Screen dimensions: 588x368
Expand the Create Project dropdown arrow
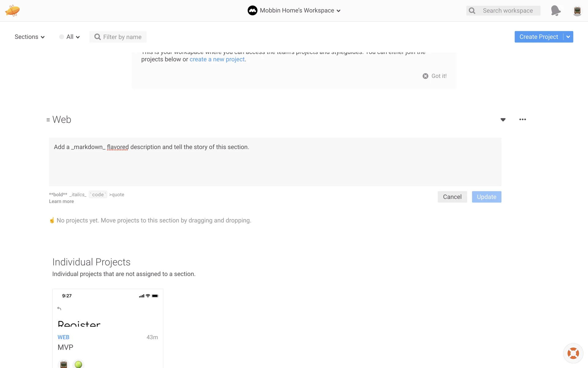568,37
